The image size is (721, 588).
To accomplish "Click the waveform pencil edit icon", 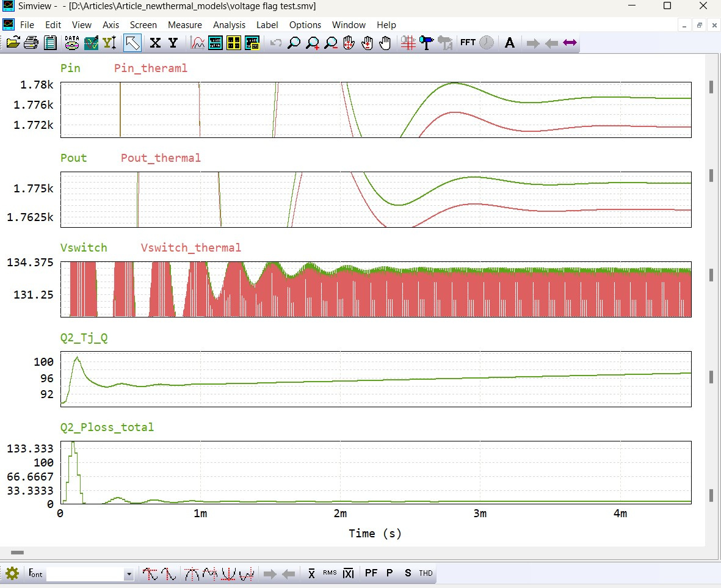I will (x=91, y=43).
